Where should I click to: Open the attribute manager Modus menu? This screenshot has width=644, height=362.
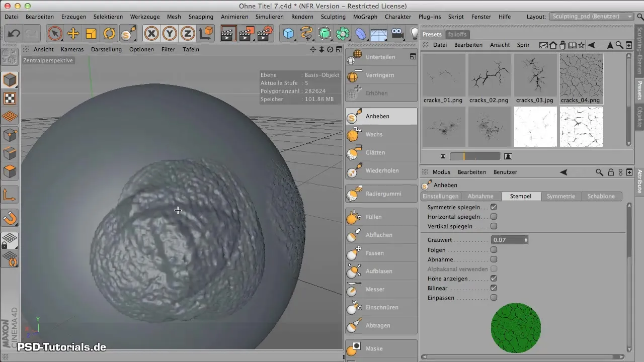tap(441, 172)
